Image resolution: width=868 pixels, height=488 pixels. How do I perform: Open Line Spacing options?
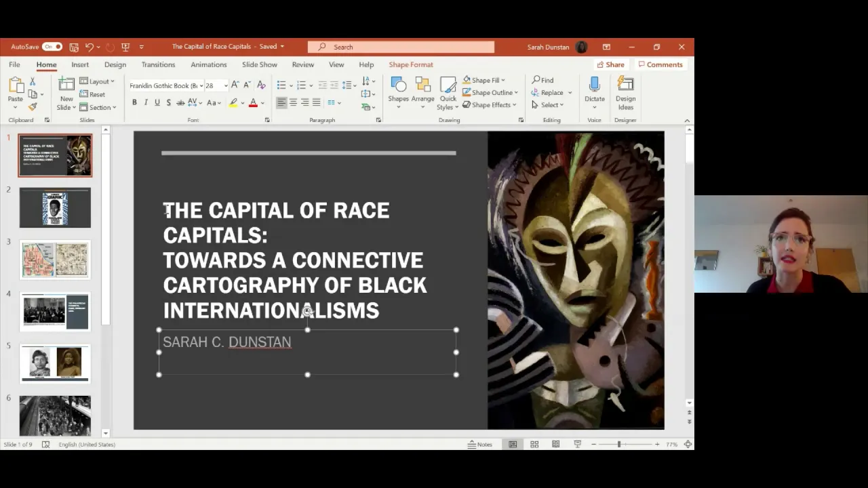(349, 85)
